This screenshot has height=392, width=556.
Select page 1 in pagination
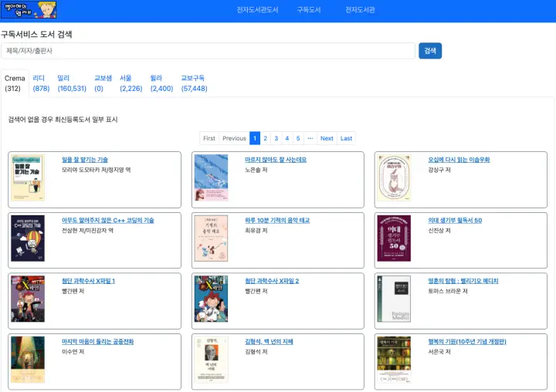(x=255, y=138)
